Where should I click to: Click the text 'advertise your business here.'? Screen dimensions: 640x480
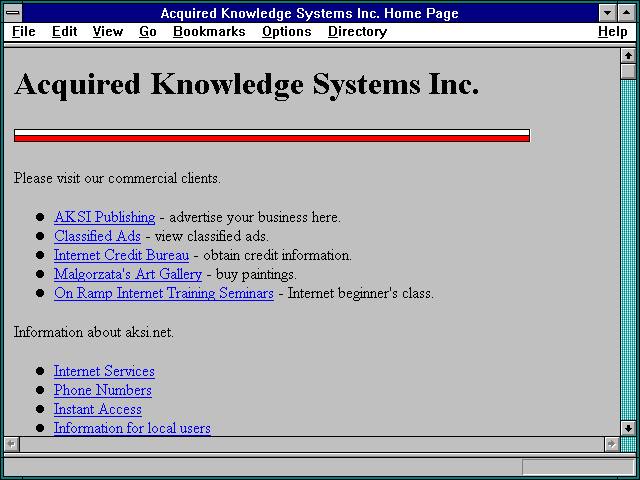click(255, 217)
